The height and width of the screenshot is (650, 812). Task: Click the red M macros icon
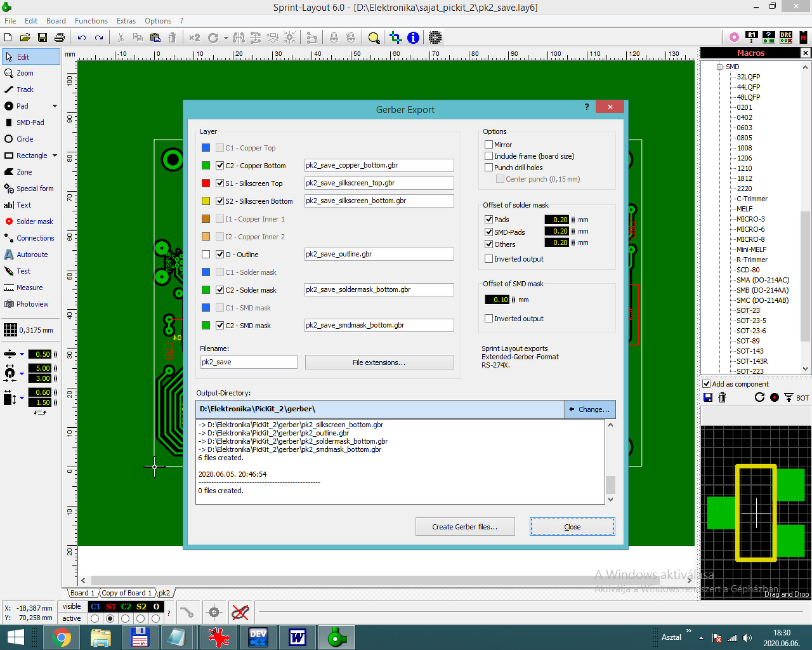pyautogui.click(x=803, y=37)
